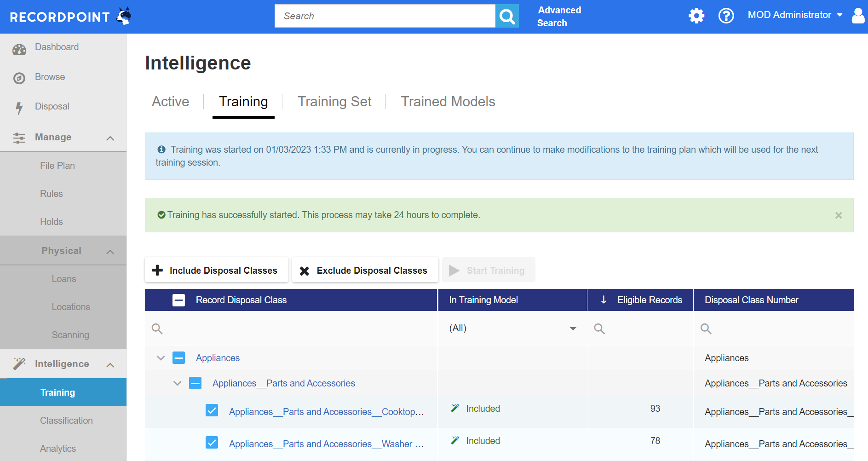868x461 pixels.
Task: Uncheck the Appliances Parts and Accessories Washer checkbox
Action: click(x=212, y=442)
